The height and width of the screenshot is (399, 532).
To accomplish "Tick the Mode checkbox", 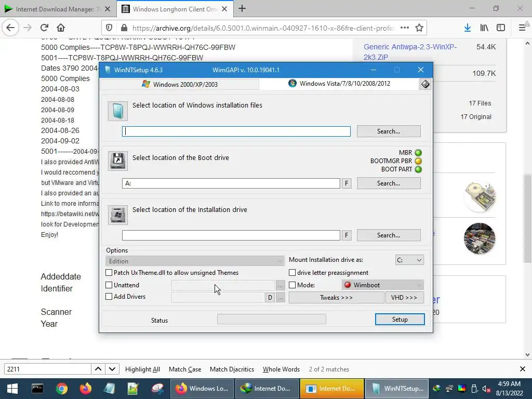I will [x=292, y=285].
